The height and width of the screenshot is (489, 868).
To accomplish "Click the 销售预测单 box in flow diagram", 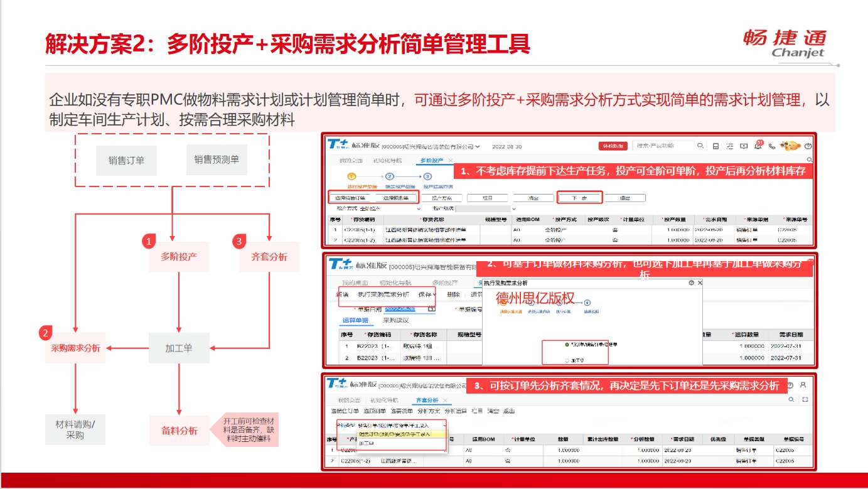I will [x=217, y=159].
